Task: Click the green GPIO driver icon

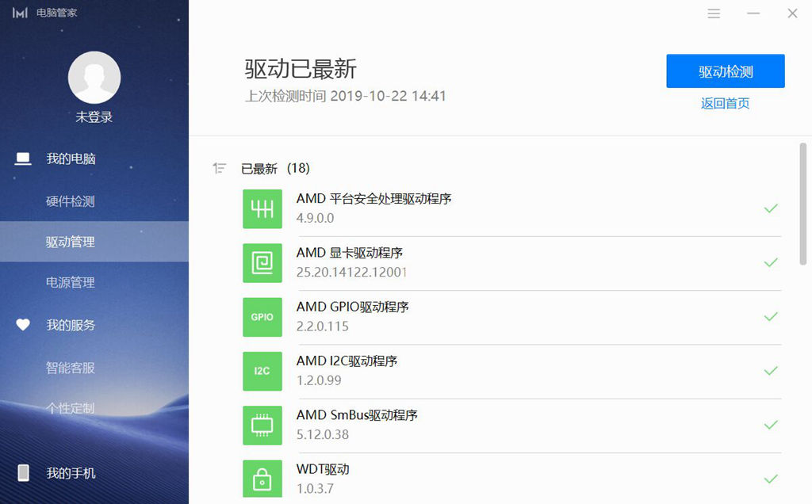Action: [262, 317]
